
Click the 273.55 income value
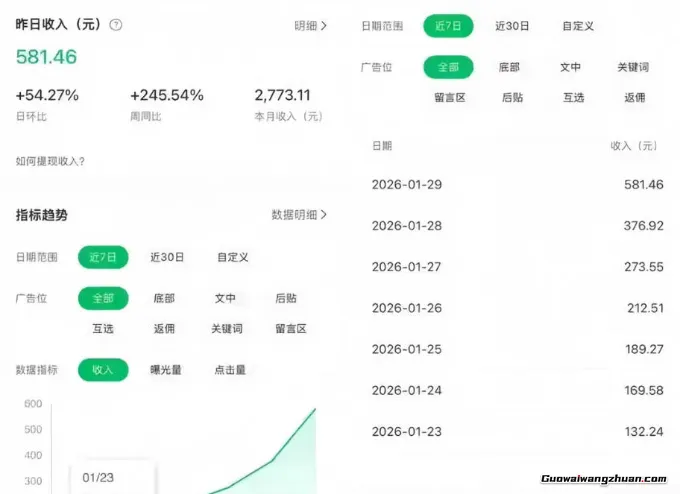pos(644,267)
